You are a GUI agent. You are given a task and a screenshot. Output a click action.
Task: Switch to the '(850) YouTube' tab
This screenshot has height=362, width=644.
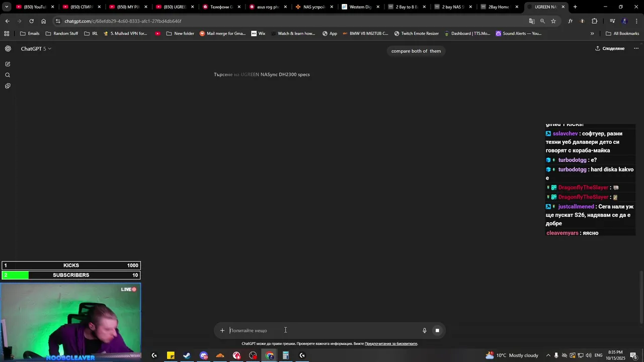[x=35, y=7]
